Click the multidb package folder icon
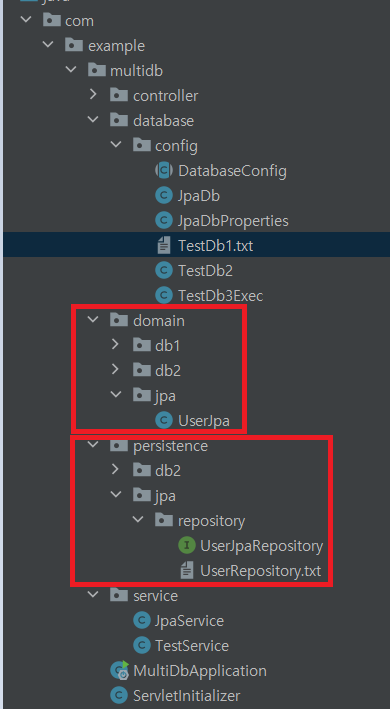 click(x=96, y=70)
